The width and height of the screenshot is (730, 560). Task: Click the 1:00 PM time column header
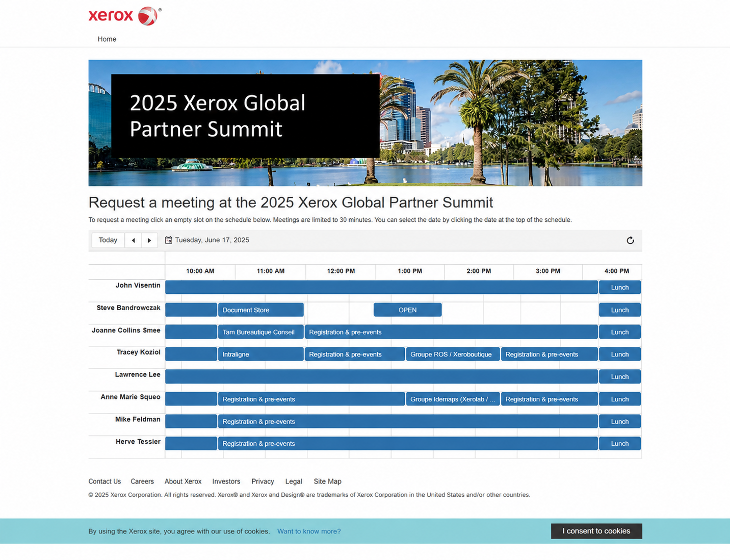pos(410,271)
